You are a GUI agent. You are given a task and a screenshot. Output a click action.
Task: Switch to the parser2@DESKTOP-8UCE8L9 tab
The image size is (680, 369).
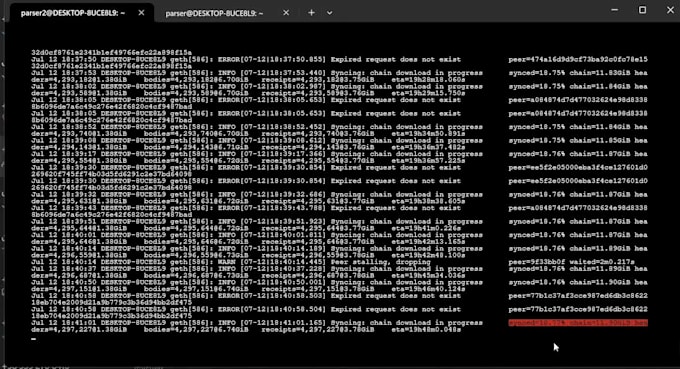73,13
